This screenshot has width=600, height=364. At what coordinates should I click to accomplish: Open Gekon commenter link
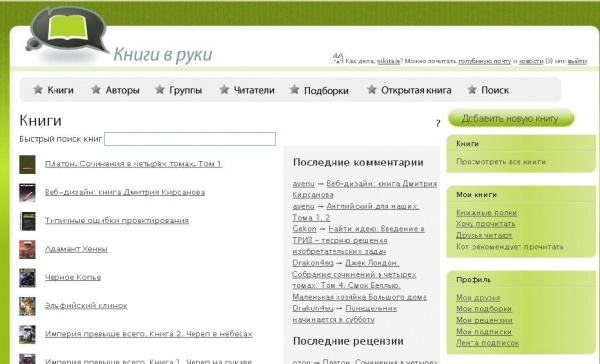pos(304,229)
